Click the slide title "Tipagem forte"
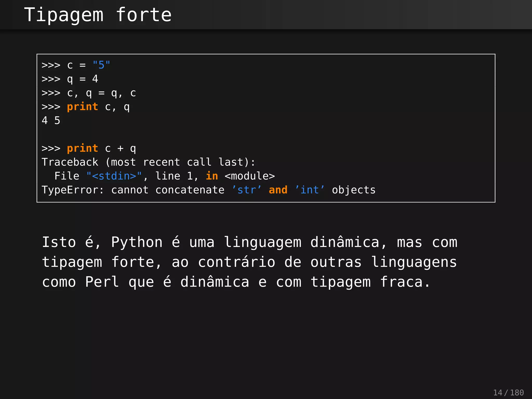Viewport: 532px width, 399px height. pos(98,15)
